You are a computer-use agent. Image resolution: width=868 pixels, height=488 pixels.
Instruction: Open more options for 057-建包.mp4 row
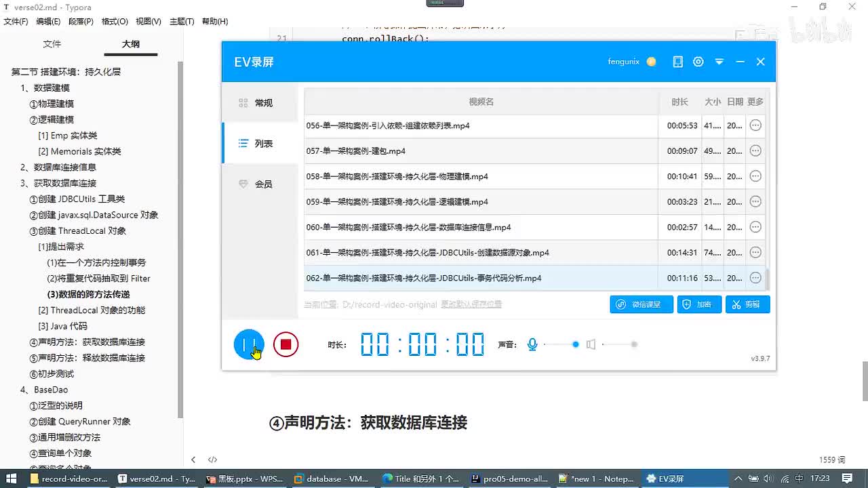point(755,150)
